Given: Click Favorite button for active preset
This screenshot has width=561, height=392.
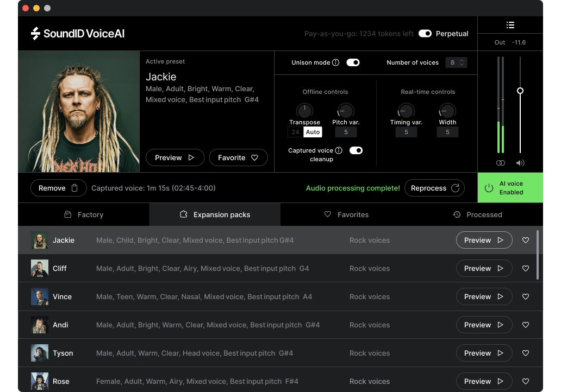Looking at the screenshot, I should 238,157.
